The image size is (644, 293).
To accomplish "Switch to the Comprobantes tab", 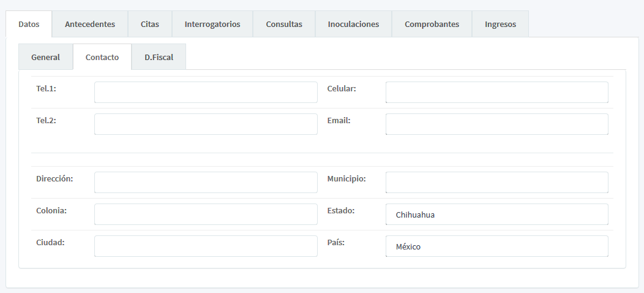I will tap(432, 25).
